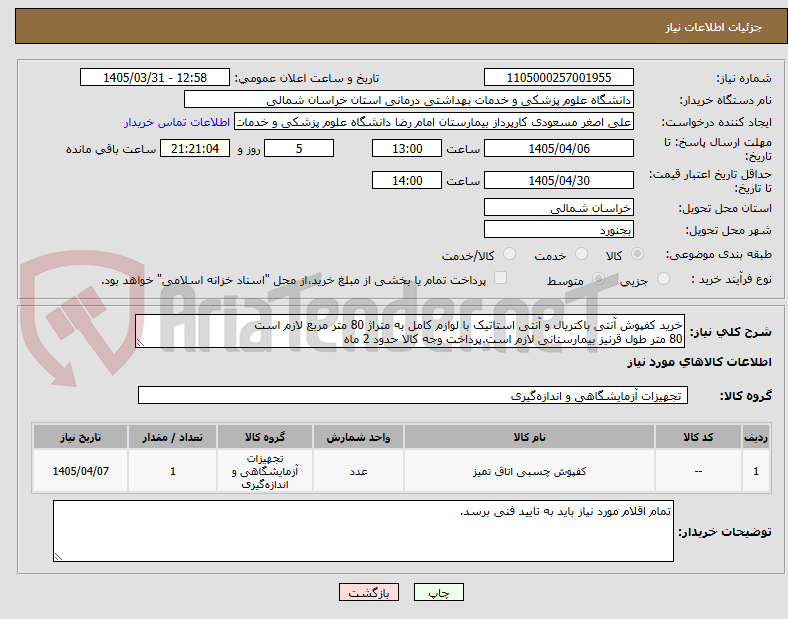
Task: Click the شرح کلی نیاز description textarea
Action: pyautogui.click(x=410, y=332)
